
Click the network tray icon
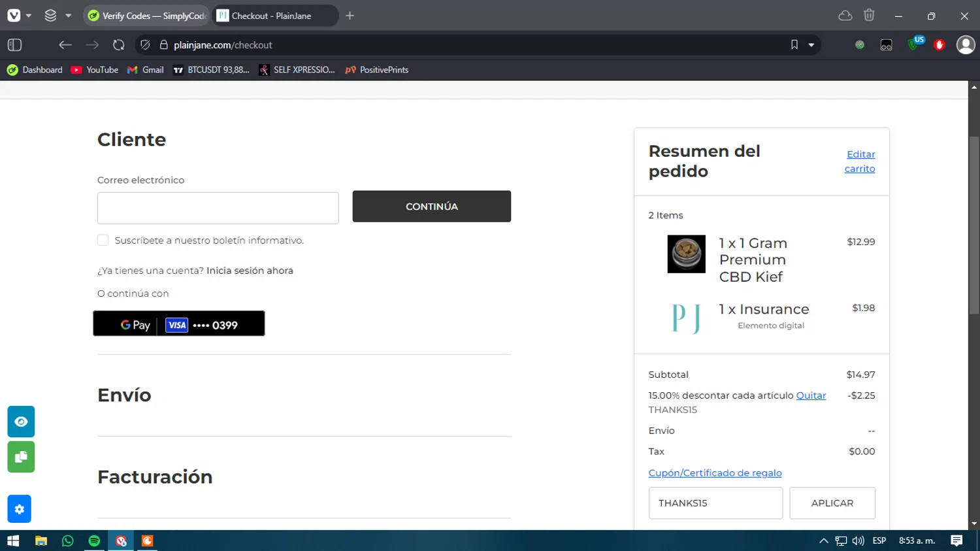point(841,541)
